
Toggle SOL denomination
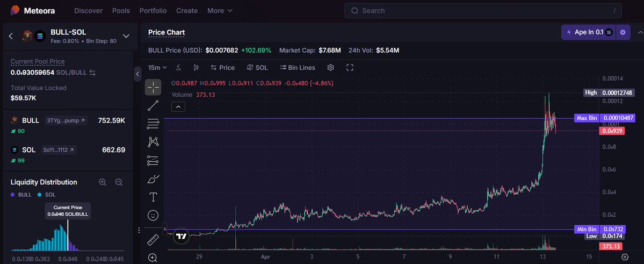tap(257, 67)
